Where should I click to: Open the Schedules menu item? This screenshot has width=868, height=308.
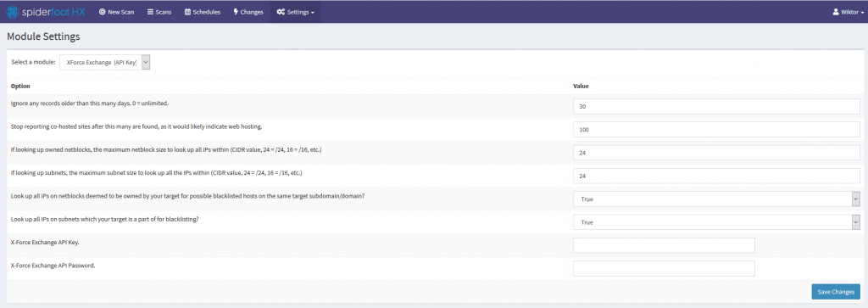pos(202,12)
